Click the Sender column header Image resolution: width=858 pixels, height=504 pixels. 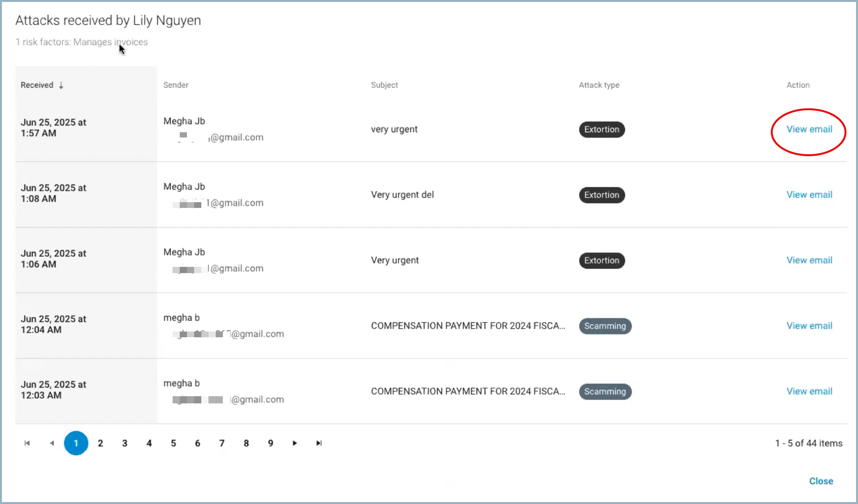[176, 85]
